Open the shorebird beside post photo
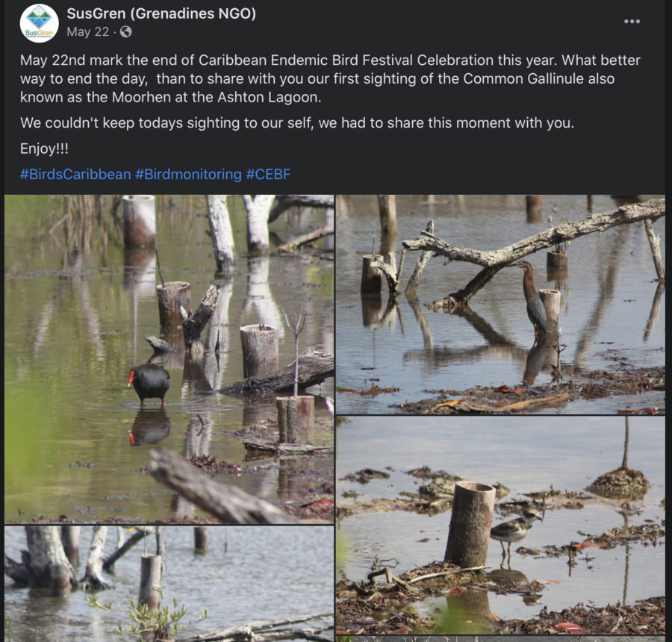The image size is (672, 642). point(500,525)
